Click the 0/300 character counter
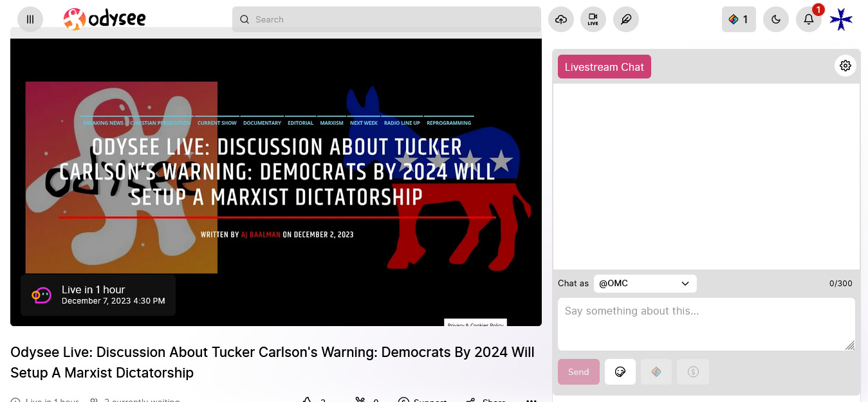The height and width of the screenshot is (402, 868). coord(840,284)
